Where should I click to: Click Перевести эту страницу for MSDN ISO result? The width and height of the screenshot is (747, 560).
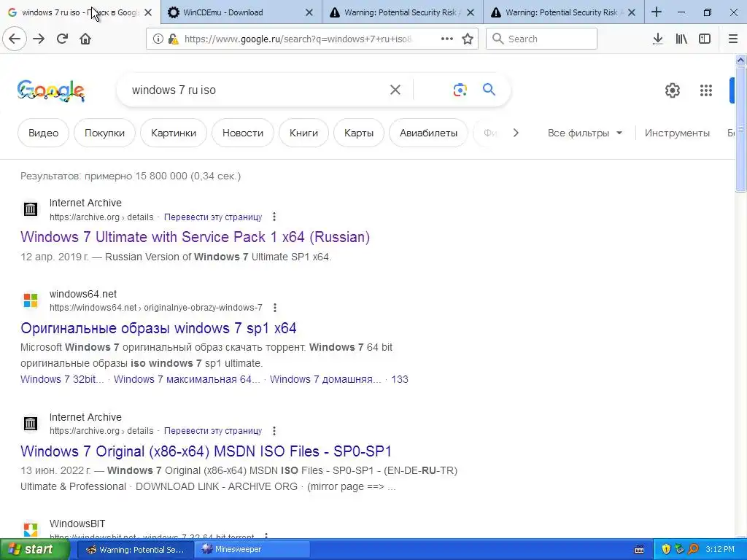click(x=213, y=431)
